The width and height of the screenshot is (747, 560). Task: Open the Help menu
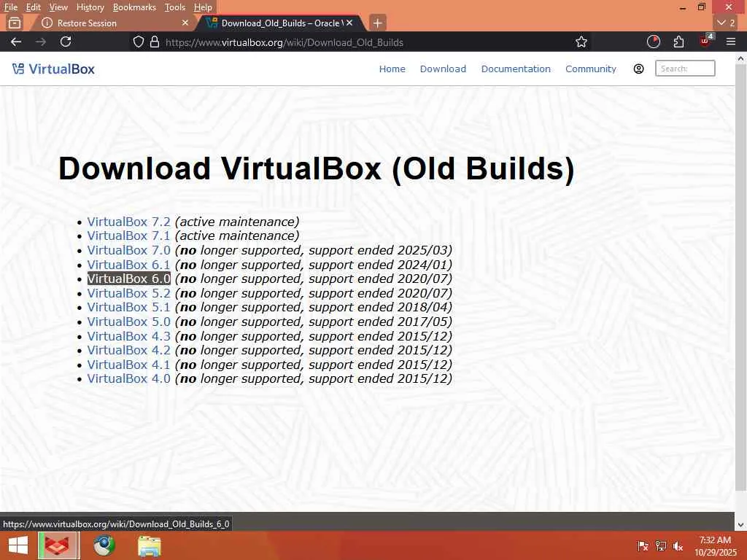203,7
